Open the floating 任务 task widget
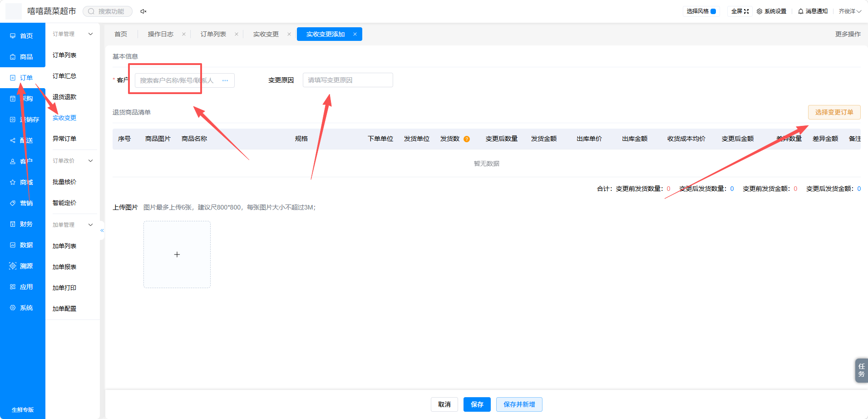 (861, 370)
